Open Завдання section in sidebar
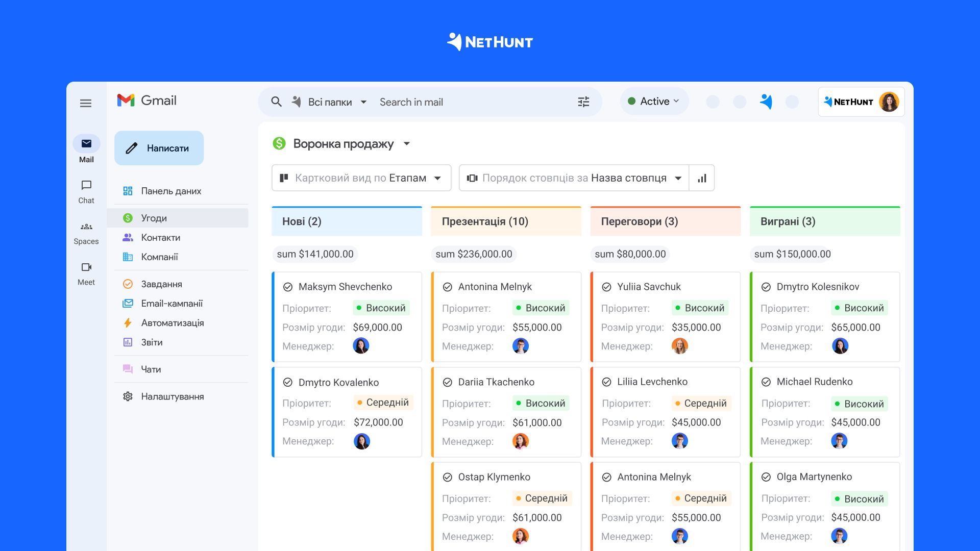This screenshot has height=551, width=980. point(160,283)
